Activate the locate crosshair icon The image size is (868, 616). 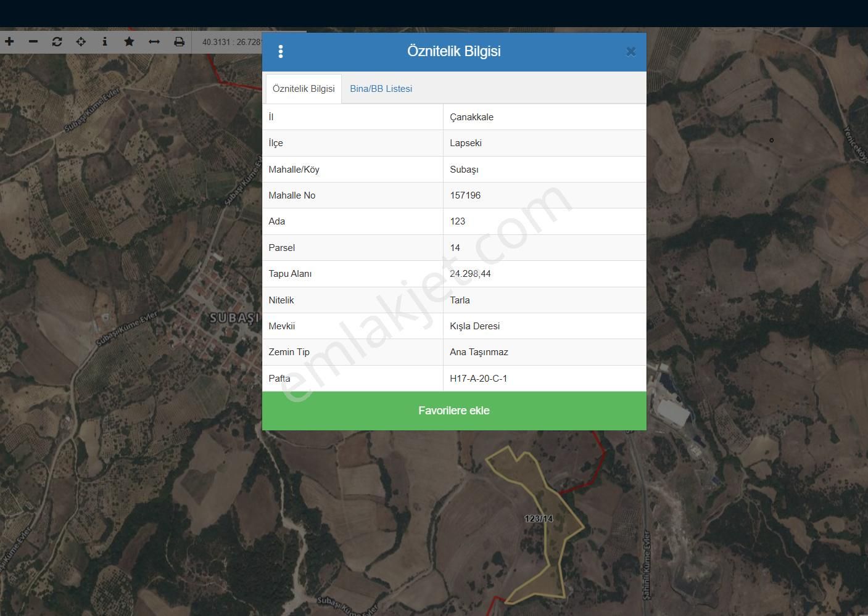pyautogui.click(x=81, y=41)
